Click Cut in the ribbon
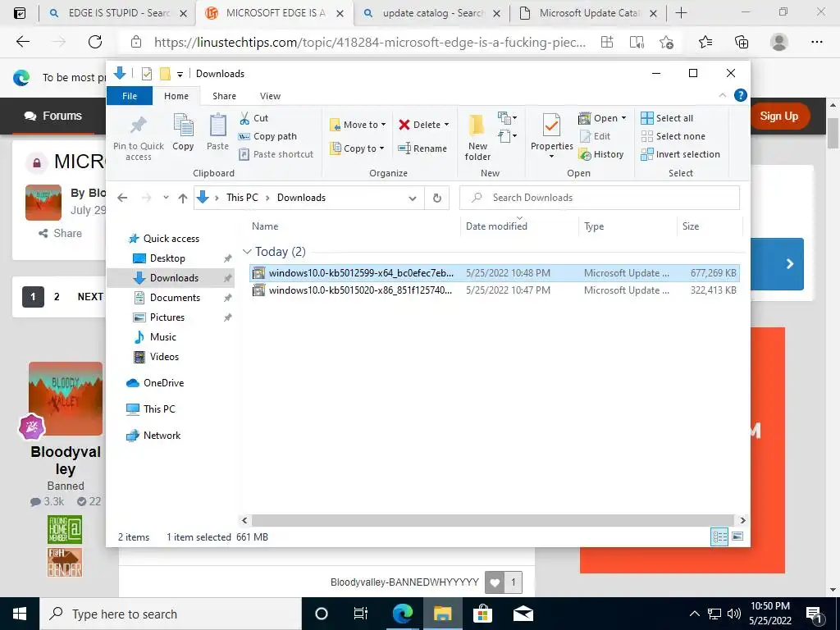This screenshot has height=630, width=840. coord(254,118)
